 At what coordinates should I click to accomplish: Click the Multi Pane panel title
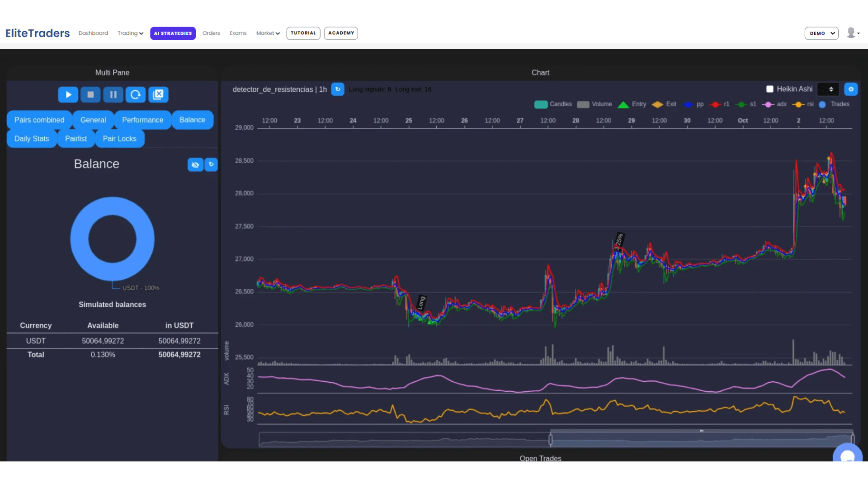coord(112,72)
